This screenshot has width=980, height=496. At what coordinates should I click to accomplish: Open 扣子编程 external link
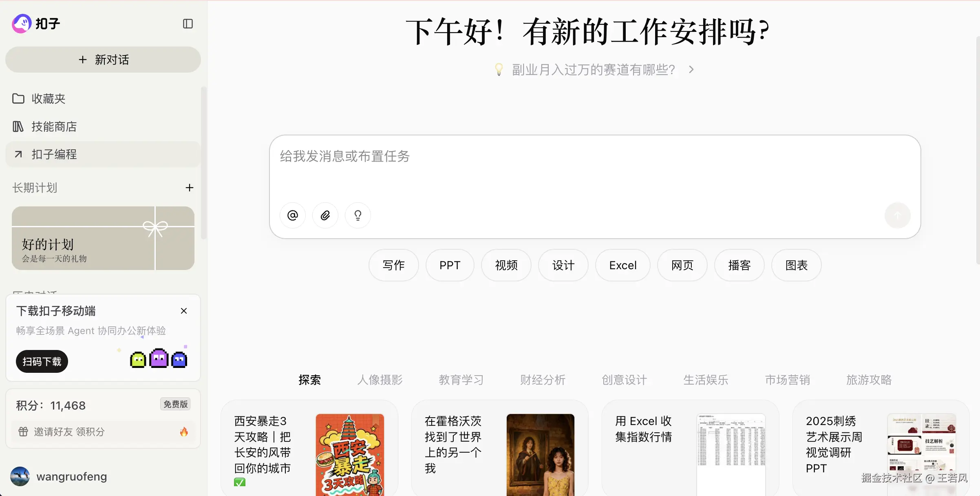(54, 154)
